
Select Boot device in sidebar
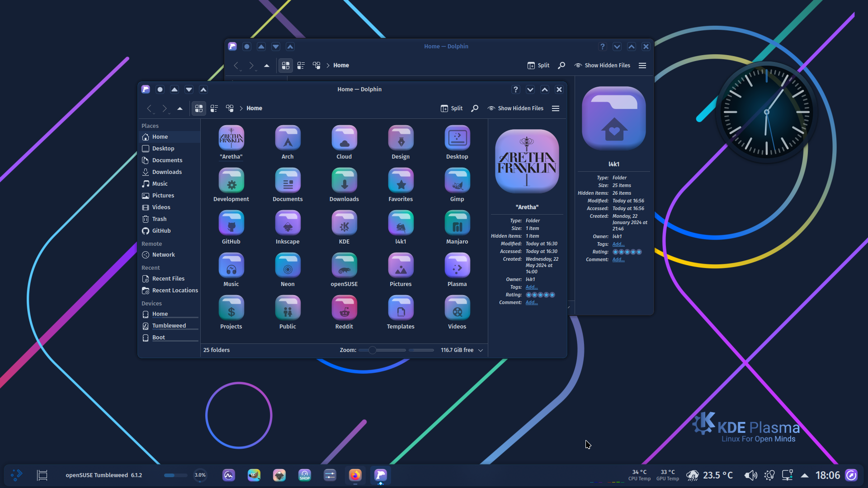(x=170, y=338)
